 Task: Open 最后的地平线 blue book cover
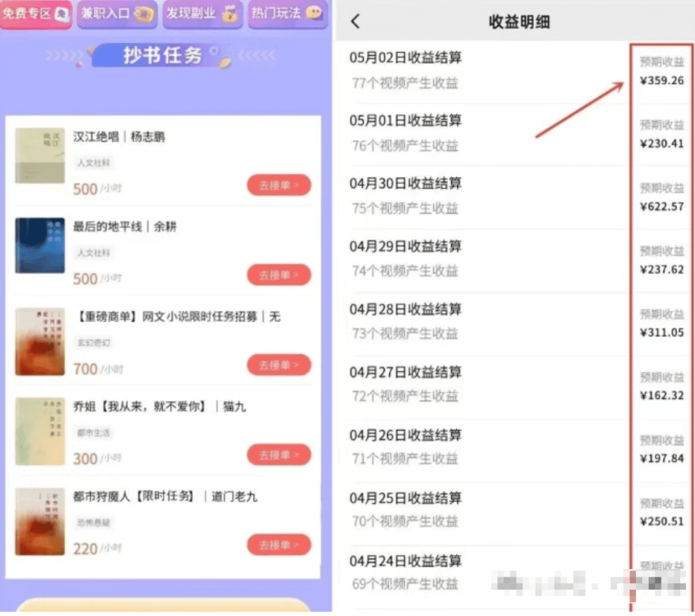tap(40, 245)
